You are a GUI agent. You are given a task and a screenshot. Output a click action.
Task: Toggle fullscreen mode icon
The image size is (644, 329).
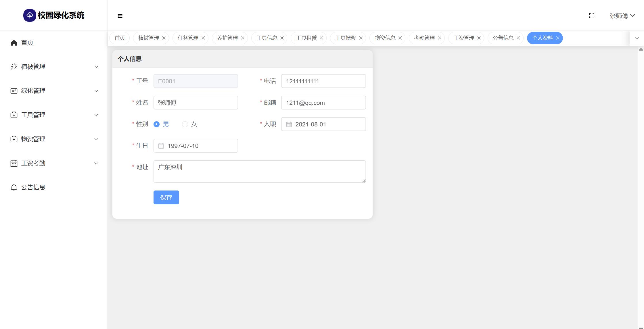592,16
